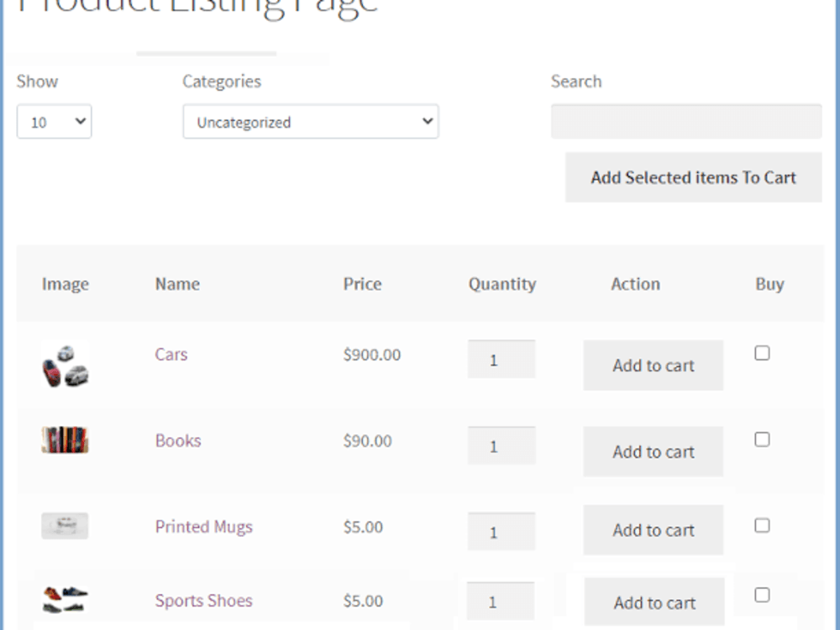
Task: Open the Categories dropdown showing Uncategorized
Action: coord(311,122)
